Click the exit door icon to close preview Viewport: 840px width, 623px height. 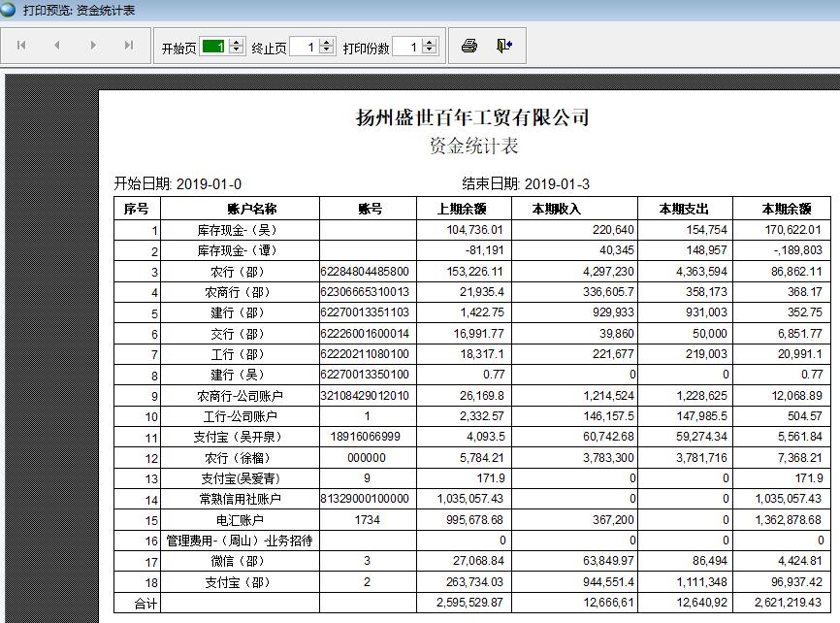pos(505,46)
